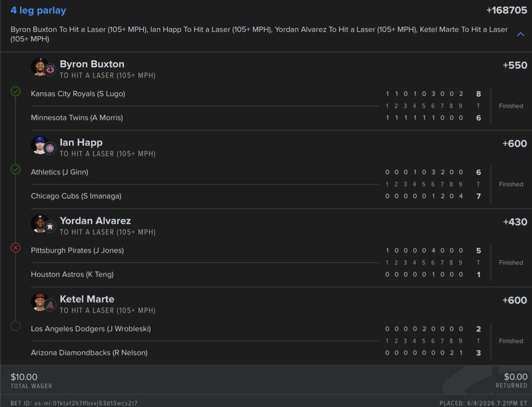Click the Royals final total of 8
The height and width of the screenshot is (407, 532).
tap(478, 94)
